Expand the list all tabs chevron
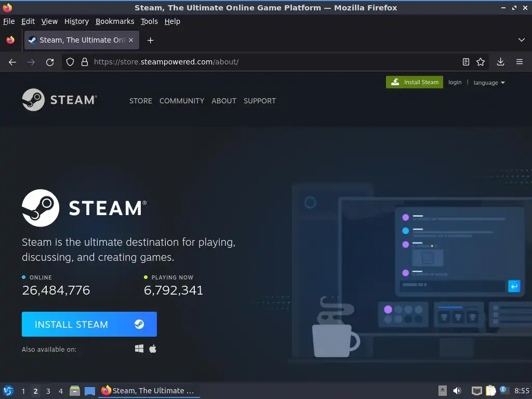 (x=522, y=40)
